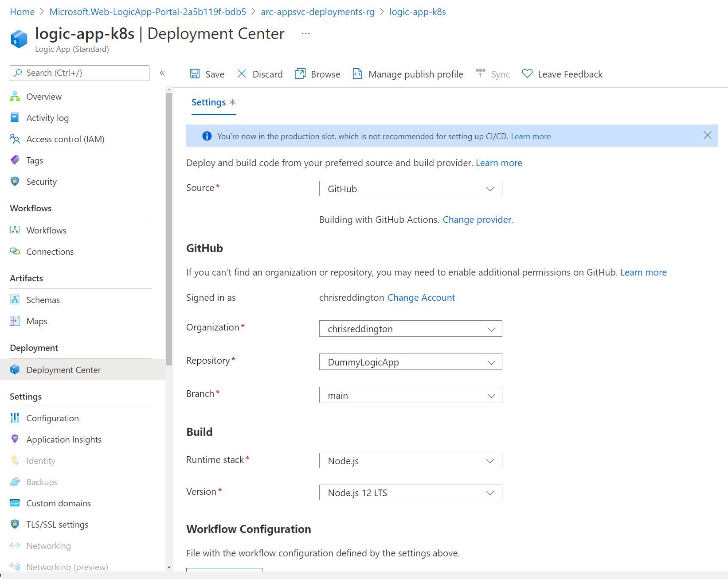728x579 pixels.
Task: Click Learn more in the info banner
Action: (531, 136)
